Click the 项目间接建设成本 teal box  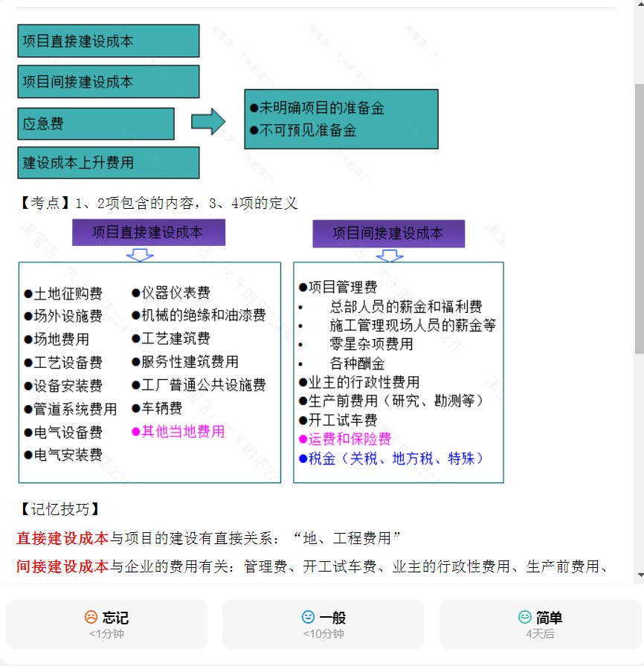pos(109,82)
